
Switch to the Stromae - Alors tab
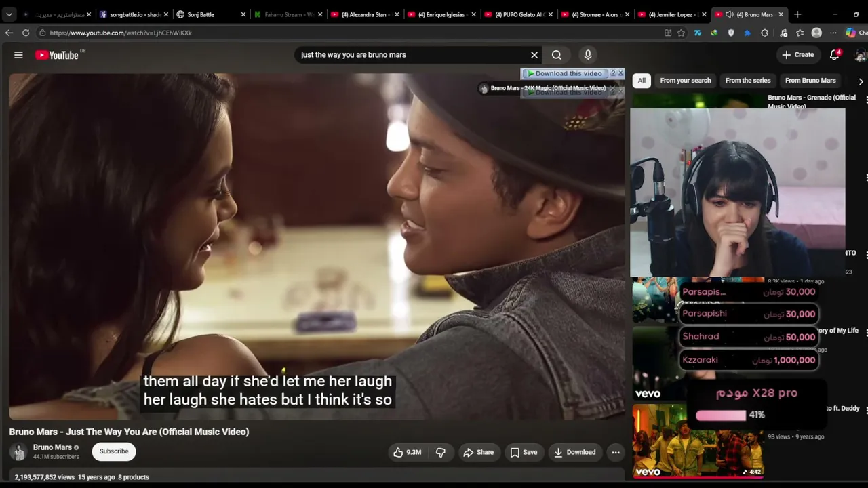[595, 14]
